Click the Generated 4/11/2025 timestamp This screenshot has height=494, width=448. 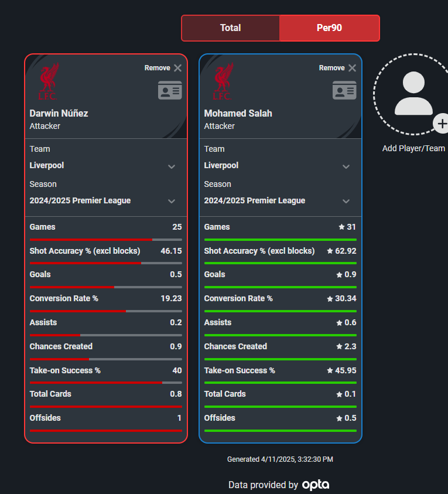point(280,459)
